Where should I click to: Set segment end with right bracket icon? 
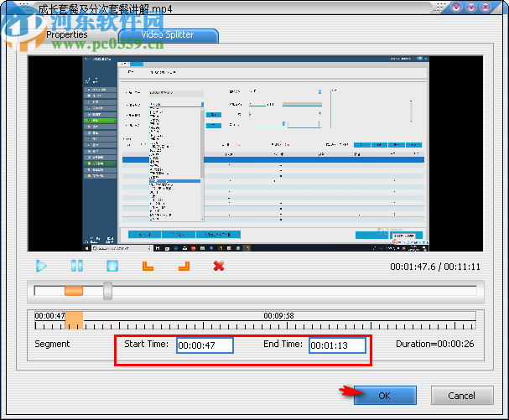pyautogui.click(x=184, y=266)
